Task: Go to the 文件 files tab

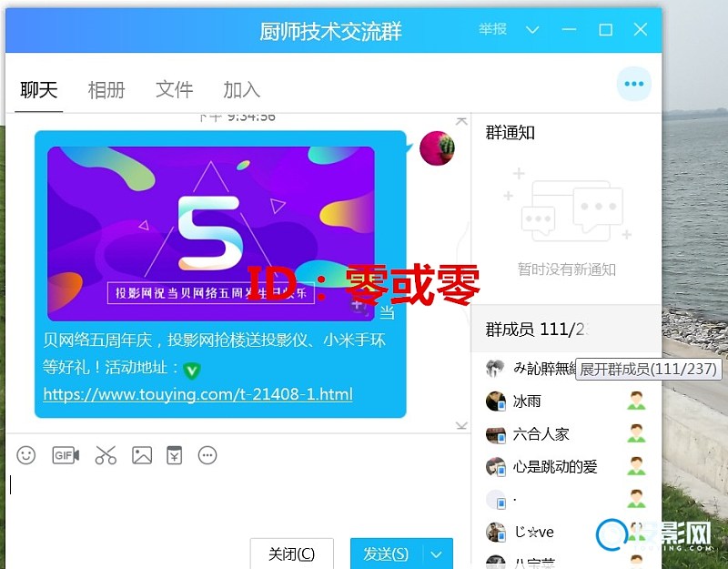Action: coord(174,89)
